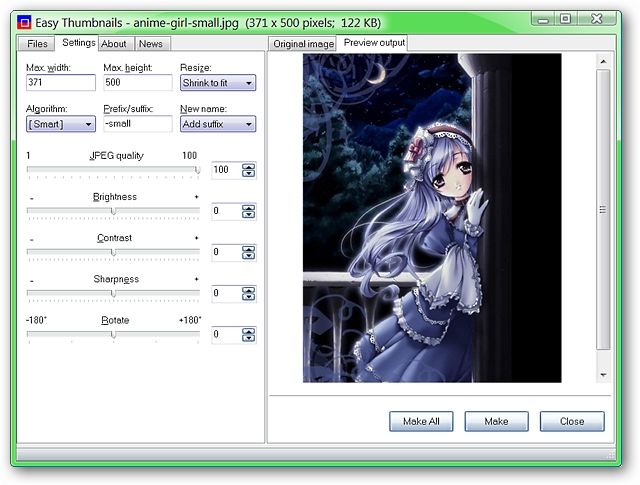Switch to the Files tab

click(x=37, y=44)
